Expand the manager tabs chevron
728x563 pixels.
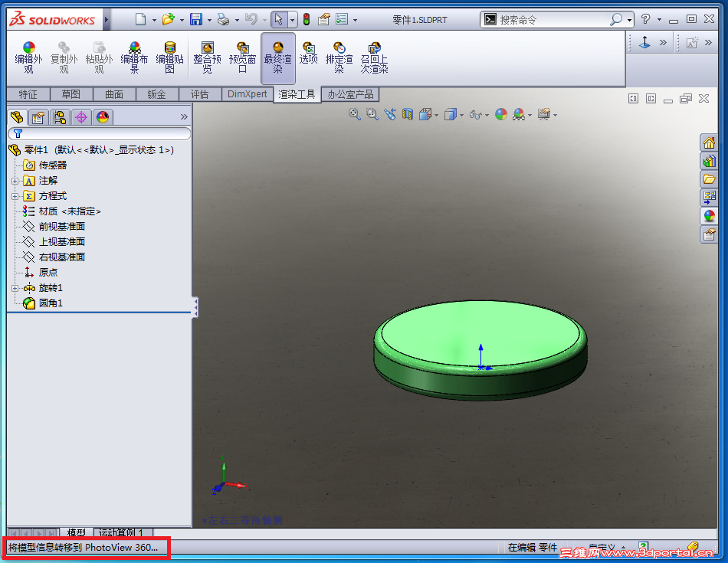[x=184, y=117]
